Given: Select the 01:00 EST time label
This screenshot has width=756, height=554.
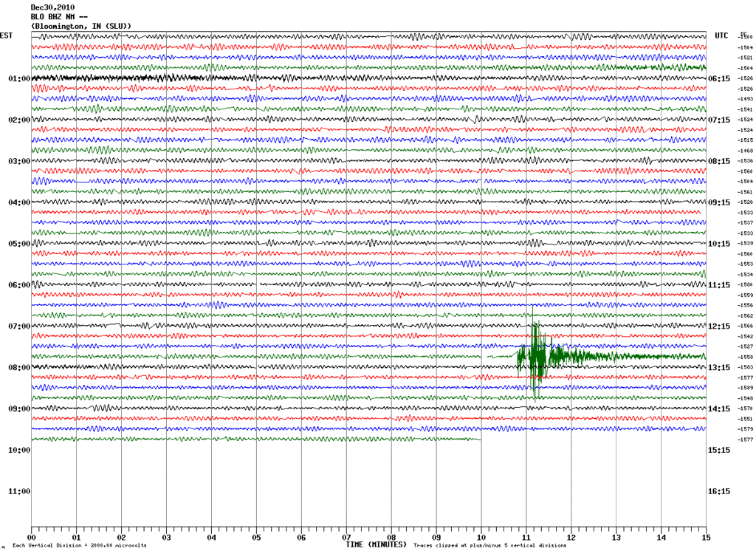Looking at the screenshot, I should point(19,78).
